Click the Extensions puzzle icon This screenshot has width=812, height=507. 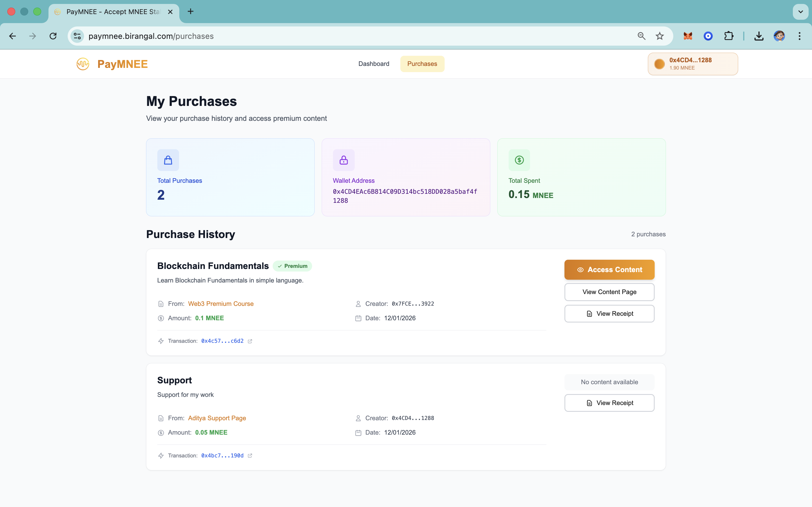click(x=729, y=36)
